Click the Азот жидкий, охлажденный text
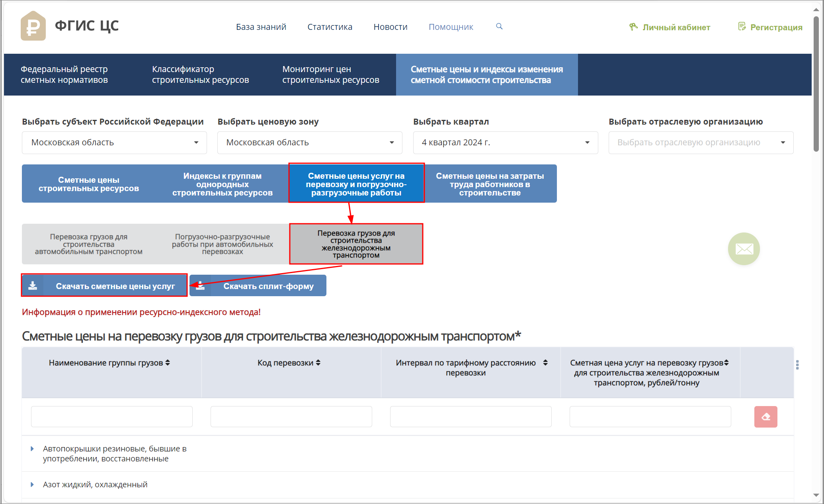 pos(95,484)
